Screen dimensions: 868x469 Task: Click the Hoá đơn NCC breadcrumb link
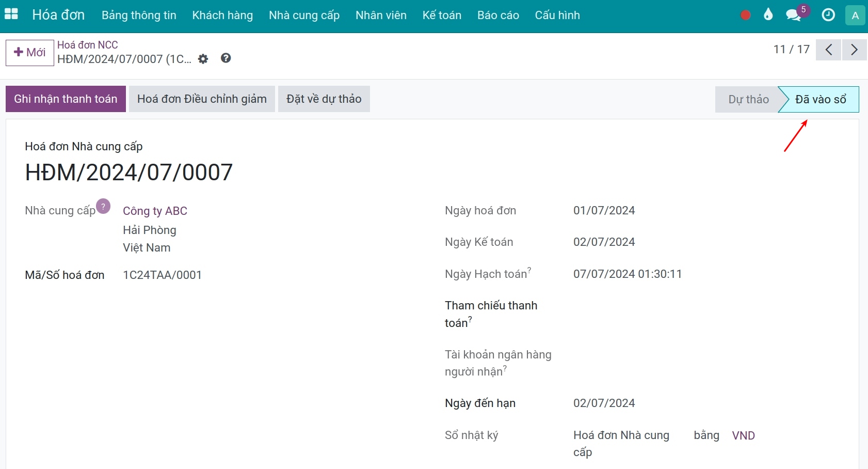(x=88, y=45)
